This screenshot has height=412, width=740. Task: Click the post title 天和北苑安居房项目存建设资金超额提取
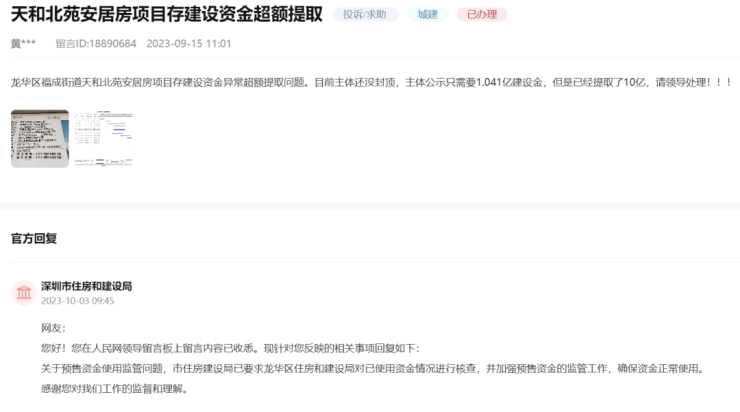[167, 14]
